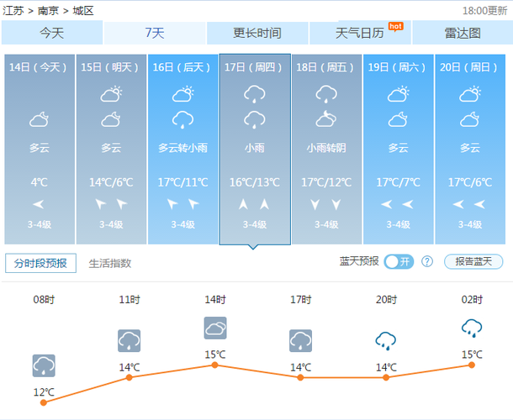Select the 15日（明天）heading

pyautogui.click(x=110, y=67)
